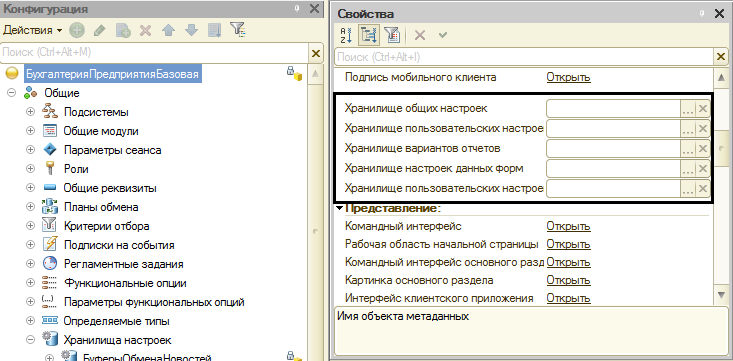733x361 pixels.
Task: Expand the Подсистемы tree node
Action: pyautogui.click(x=30, y=112)
